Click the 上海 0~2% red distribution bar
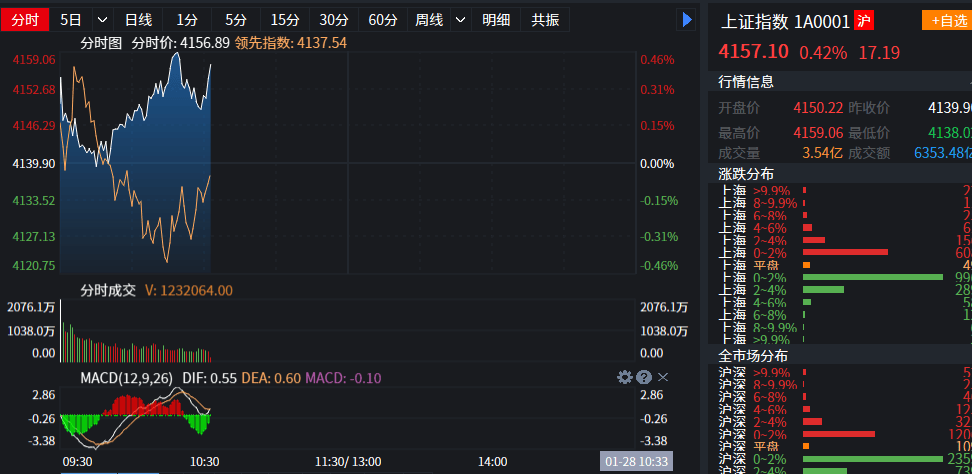Screen dimensions: 972x474 pos(845,252)
